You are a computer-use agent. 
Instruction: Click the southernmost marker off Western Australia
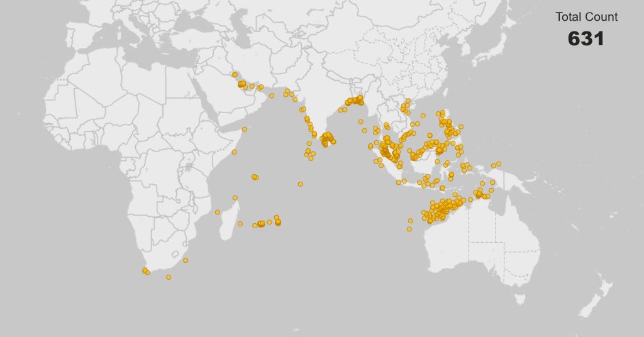click(409, 229)
